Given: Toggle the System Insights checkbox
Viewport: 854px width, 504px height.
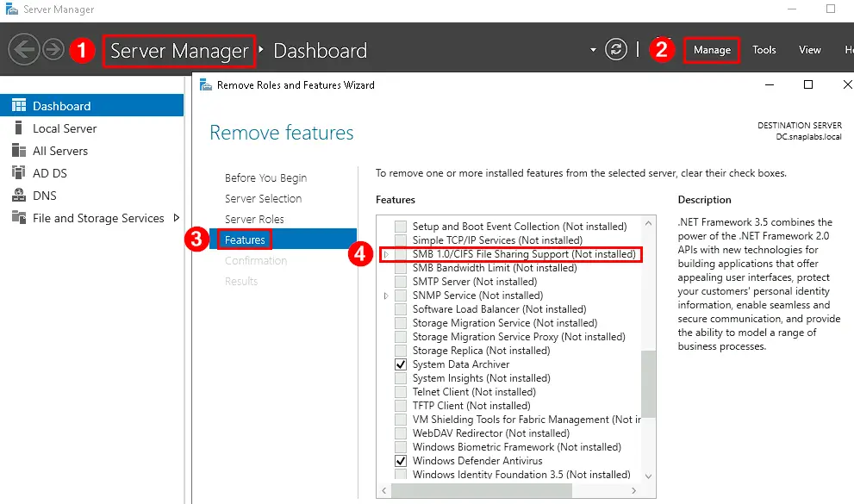Looking at the screenshot, I should (x=401, y=377).
